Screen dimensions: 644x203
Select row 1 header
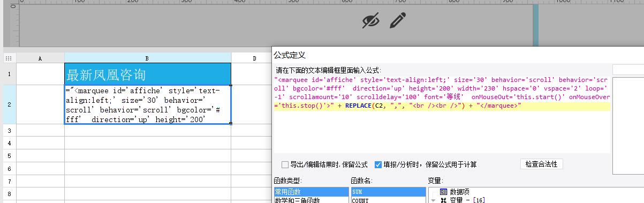coord(10,74)
